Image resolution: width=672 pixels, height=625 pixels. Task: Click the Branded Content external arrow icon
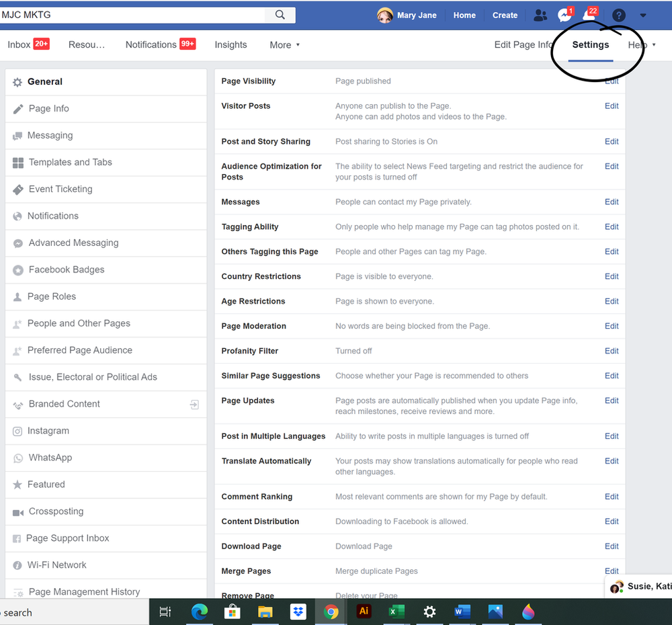(194, 405)
